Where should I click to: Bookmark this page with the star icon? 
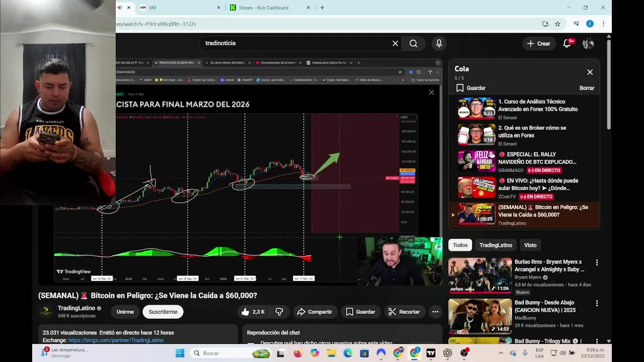[557, 24]
